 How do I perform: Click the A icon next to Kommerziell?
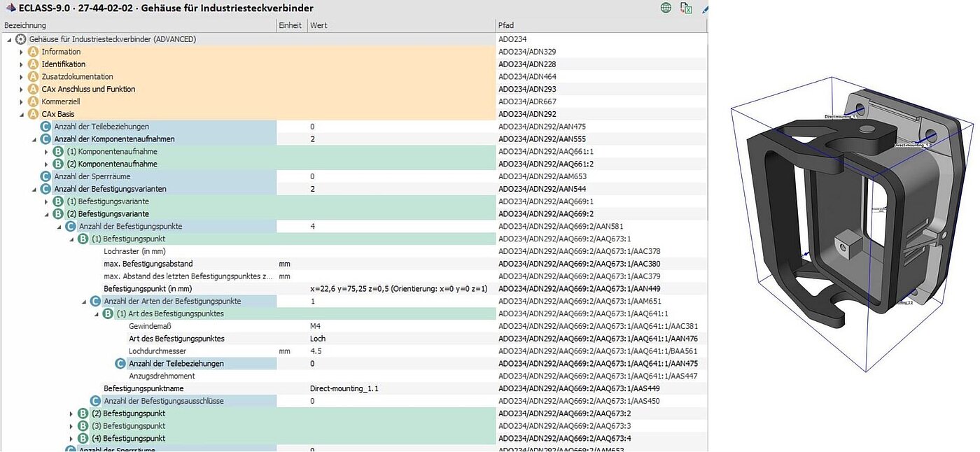pos(33,101)
